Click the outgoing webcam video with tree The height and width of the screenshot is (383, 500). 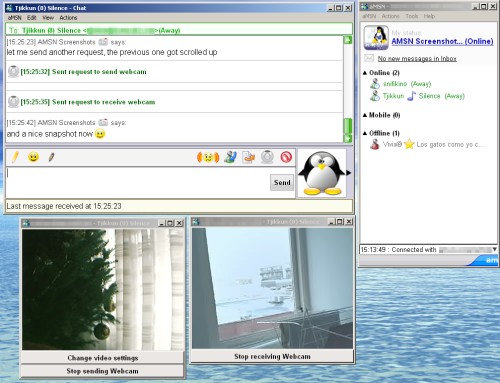tap(103, 289)
